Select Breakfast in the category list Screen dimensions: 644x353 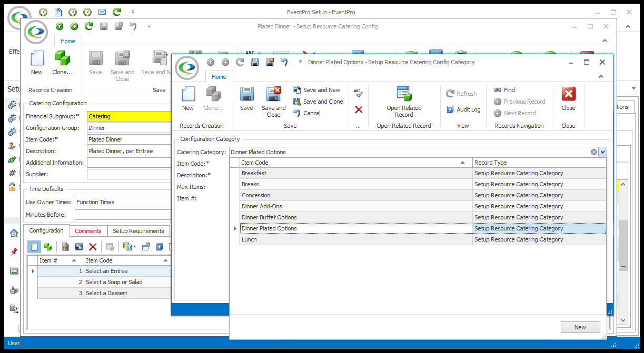pyautogui.click(x=423, y=173)
